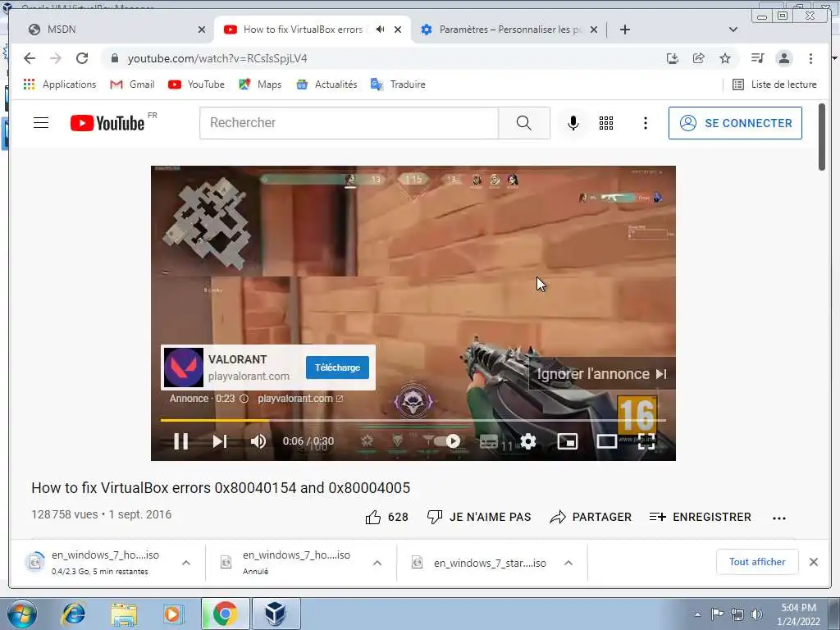Viewport: 840px width, 630px height.
Task: Open video player settings gear
Action: pyautogui.click(x=528, y=441)
